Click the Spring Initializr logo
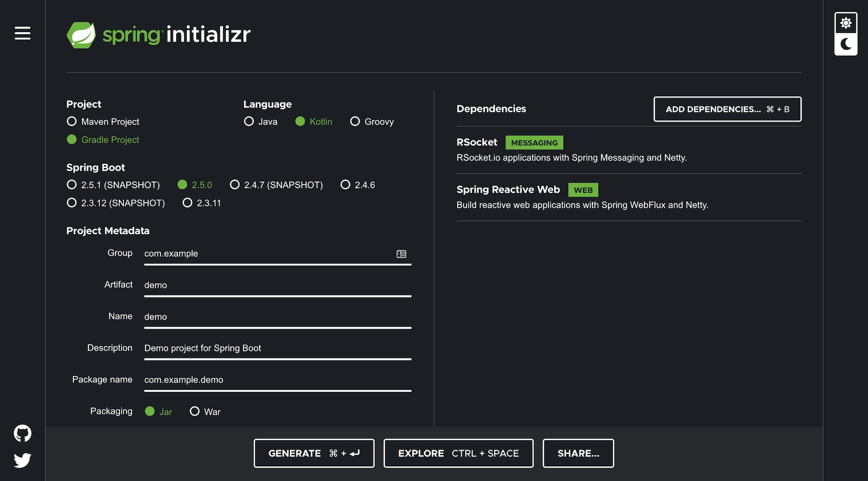 click(159, 35)
